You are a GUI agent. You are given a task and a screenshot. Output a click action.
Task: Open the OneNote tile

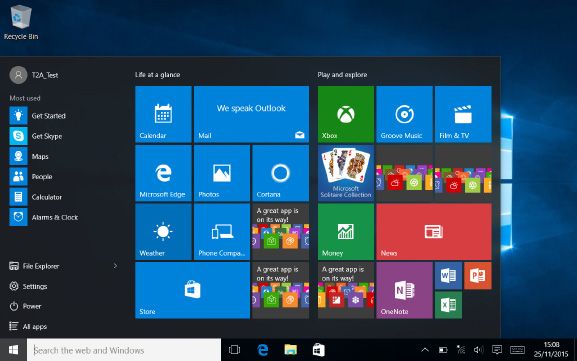pos(404,290)
